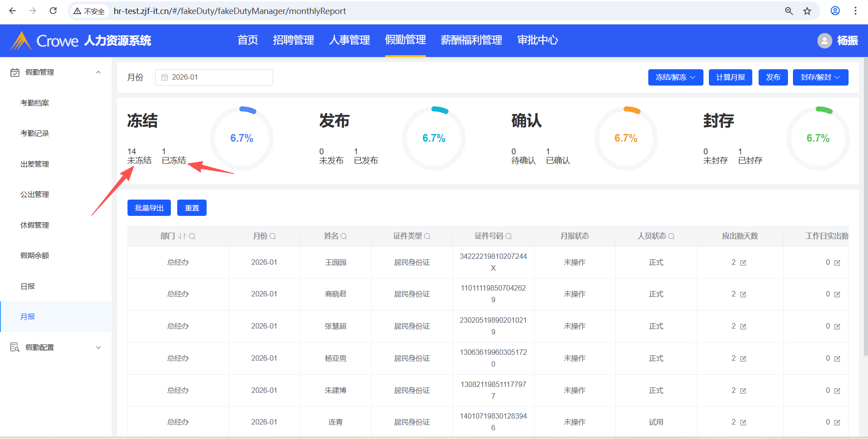Open the 薪酬福利管理 top menu
868x439 pixels.
coord(471,40)
